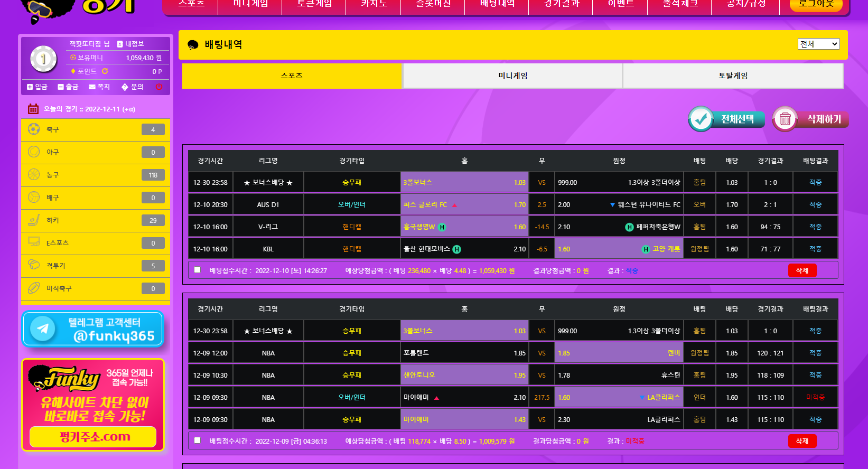The width and height of the screenshot is (868, 469).
Task: Switch to the 토탈게임 tab
Action: coord(733,76)
